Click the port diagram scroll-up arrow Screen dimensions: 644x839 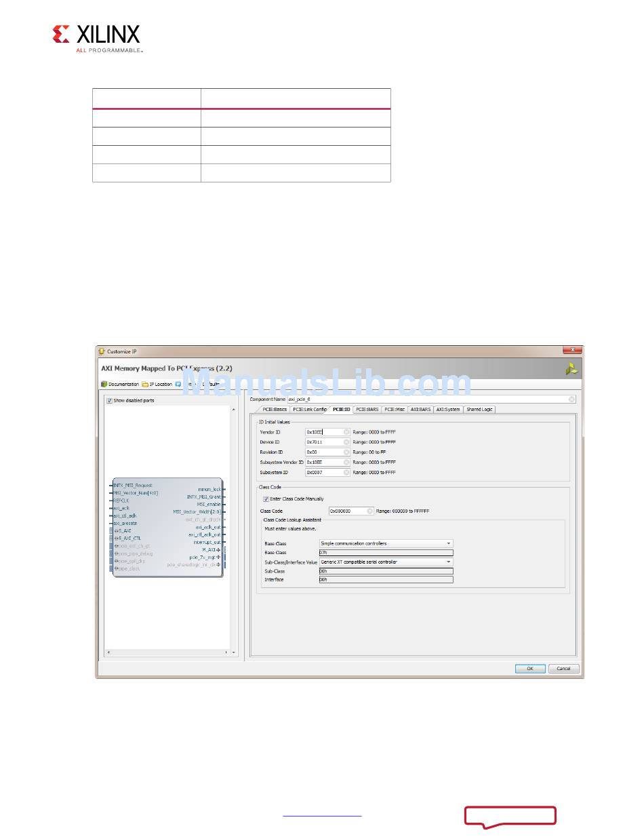pyautogui.click(x=235, y=410)
